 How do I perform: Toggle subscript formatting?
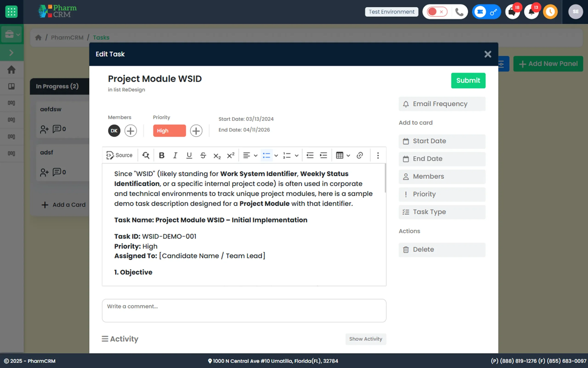pyautogui.click(x=217, y=155)
